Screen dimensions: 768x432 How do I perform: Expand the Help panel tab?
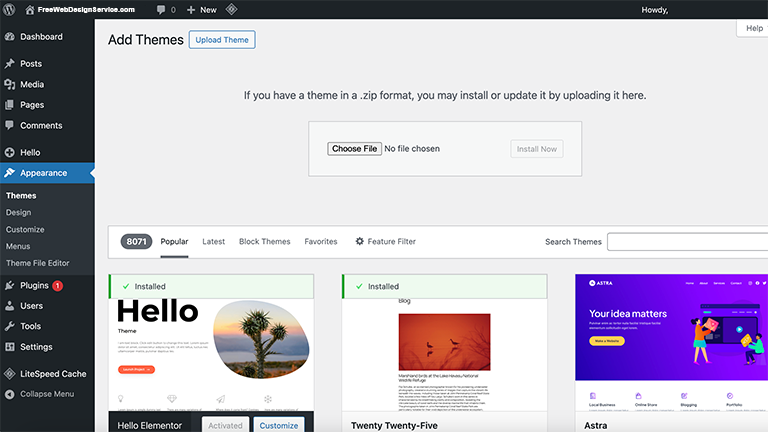click(x=753, y=28)
